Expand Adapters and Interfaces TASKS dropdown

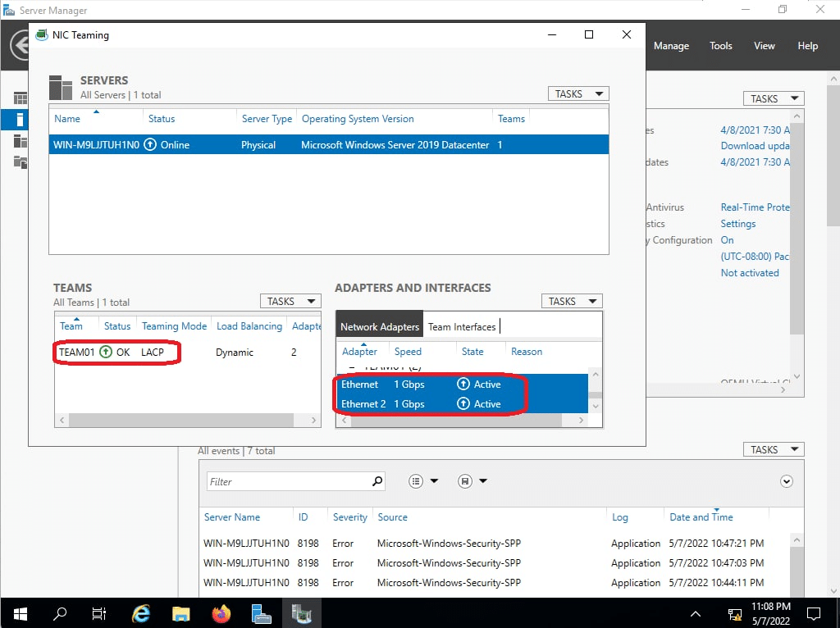(x=572, y=301)
